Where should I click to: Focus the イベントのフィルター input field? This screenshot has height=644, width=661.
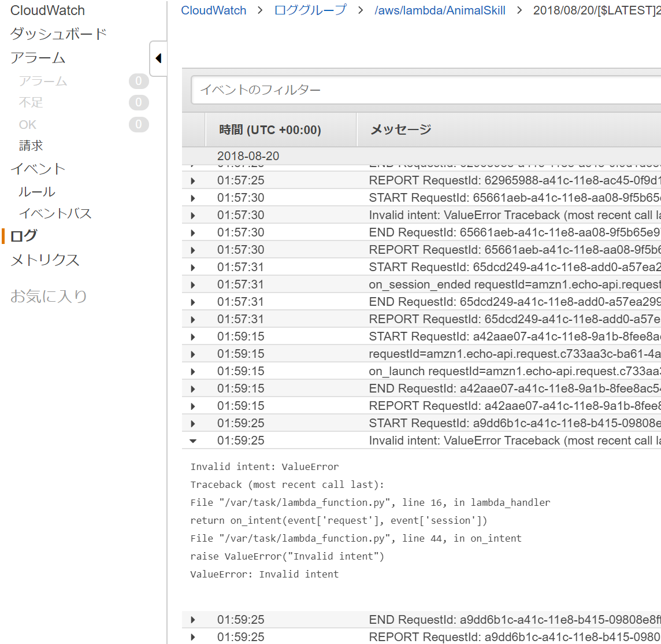click(426, 90)
